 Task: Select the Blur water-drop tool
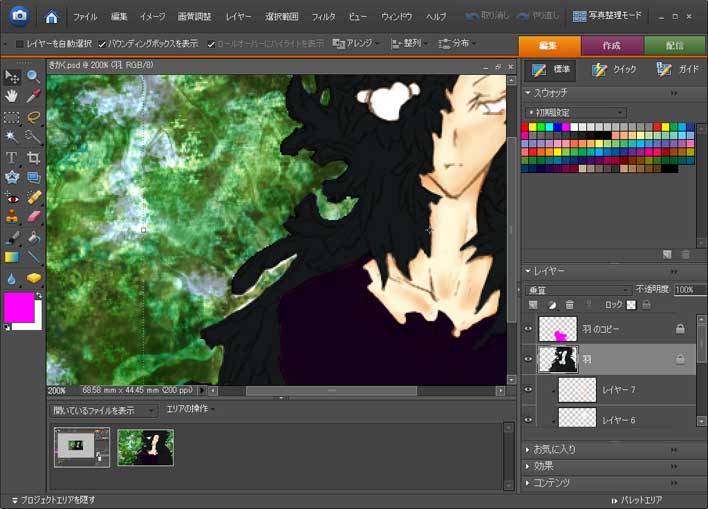click(x=12, y=279)
